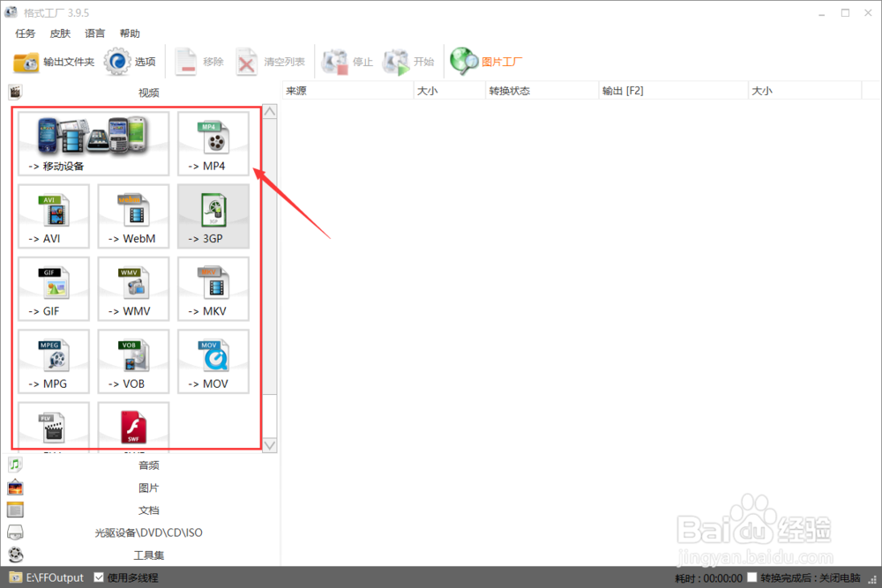Sort by the 来源 column header
This screenshot has height=588, width=882.
(x=347, y=91)
